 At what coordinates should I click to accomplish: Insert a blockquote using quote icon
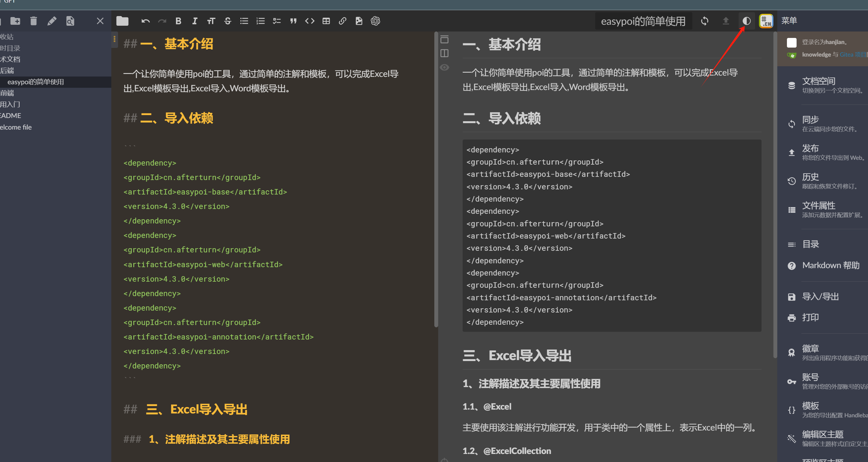[293, 21]
